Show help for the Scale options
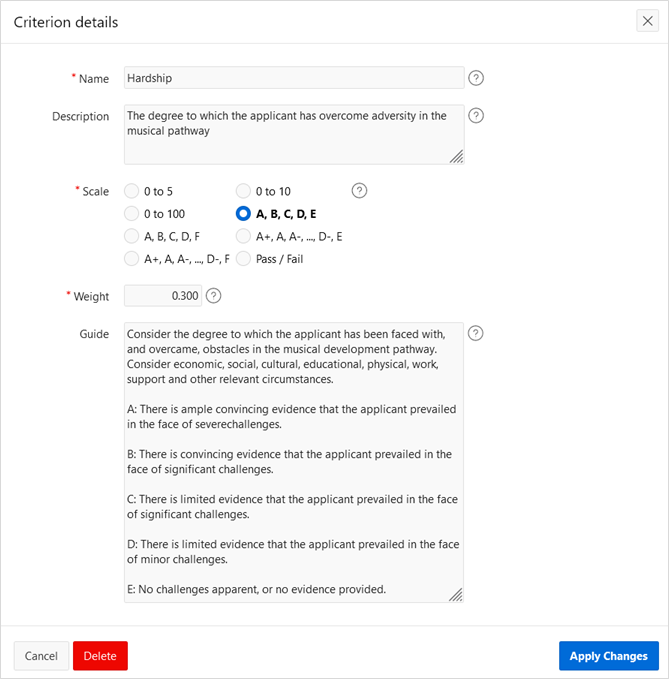Screen dimensions: 669x679 pyautogui.click(x=359, y=191)
